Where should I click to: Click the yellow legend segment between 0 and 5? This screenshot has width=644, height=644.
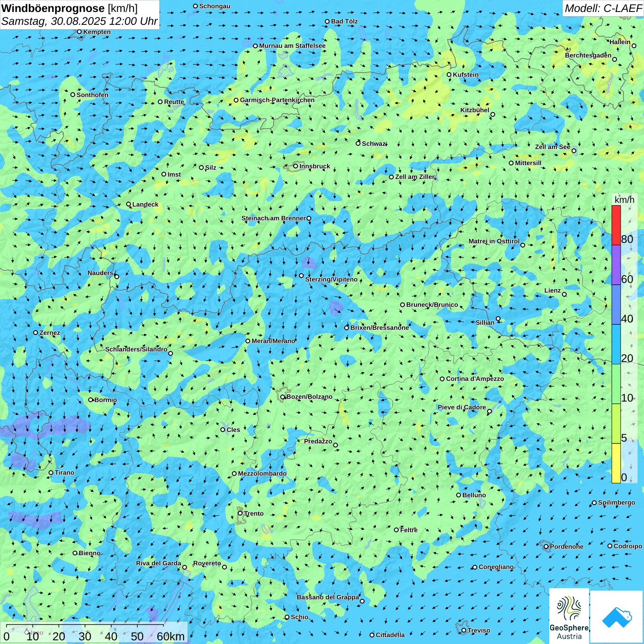pos(616,463)
